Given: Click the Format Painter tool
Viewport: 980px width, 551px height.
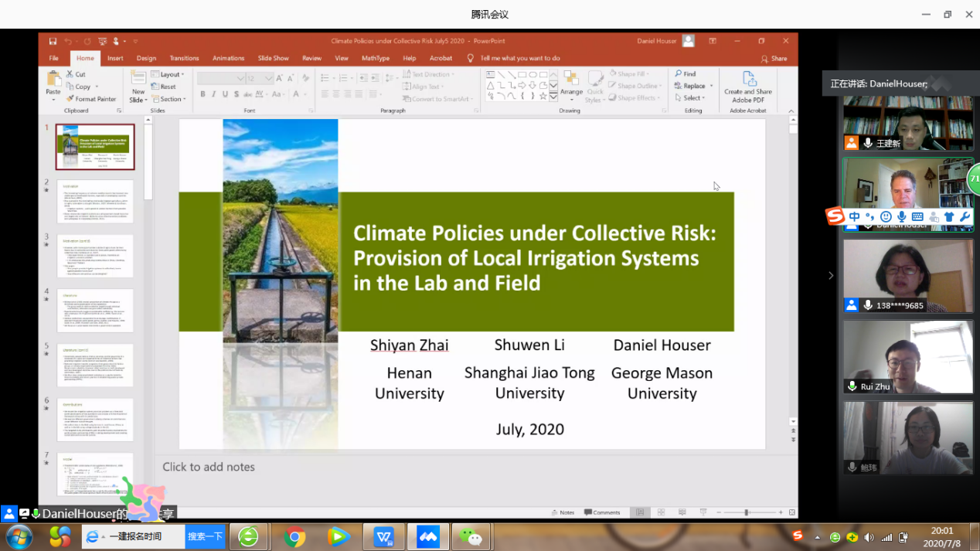Looking at the screenshot, I should point(91,99).
